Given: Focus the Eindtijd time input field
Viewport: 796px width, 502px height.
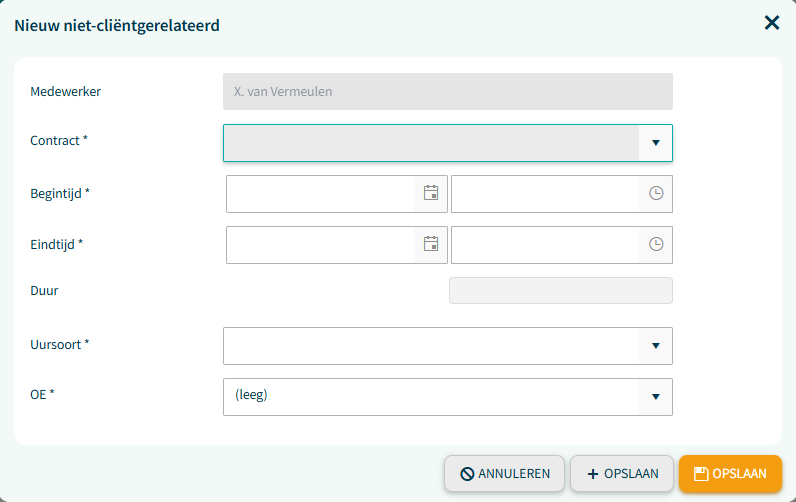Looking at the screenshot, I should (x=545, y=245).
